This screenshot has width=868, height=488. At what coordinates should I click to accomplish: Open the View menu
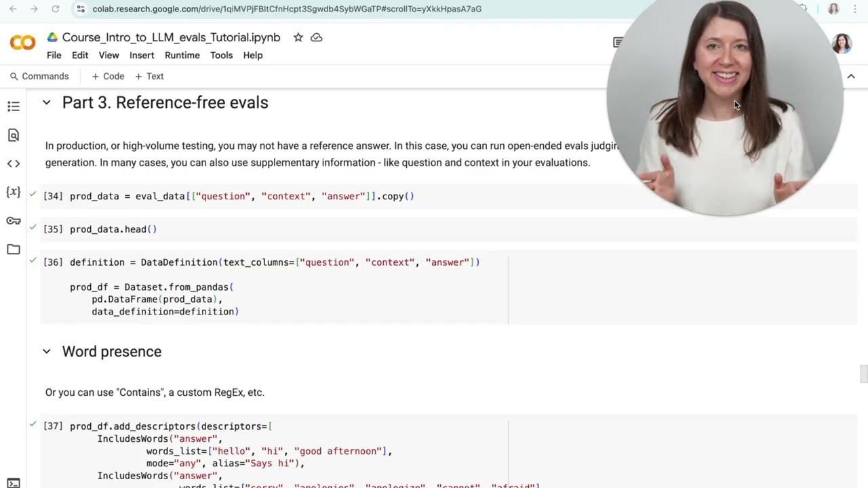click(x=108, y=56)
